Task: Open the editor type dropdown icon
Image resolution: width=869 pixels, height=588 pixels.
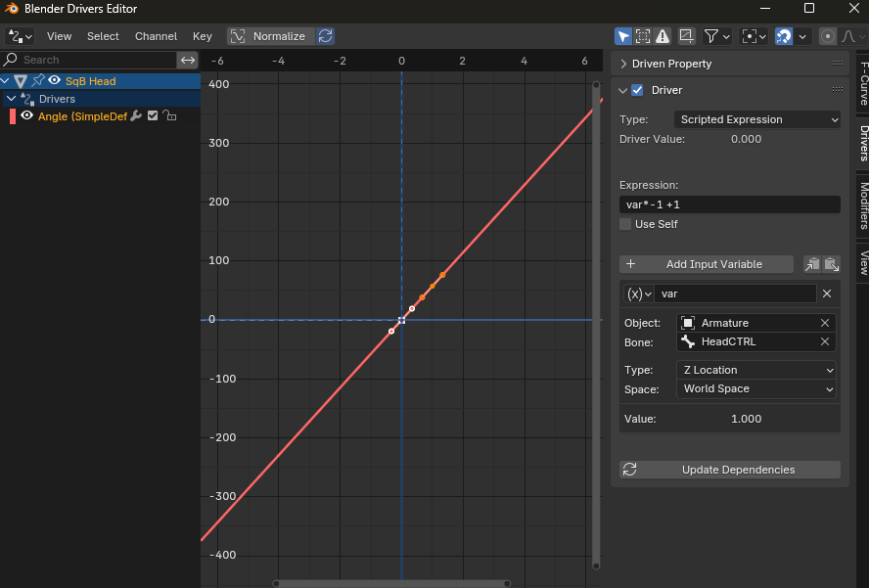Action: (20, 36)
